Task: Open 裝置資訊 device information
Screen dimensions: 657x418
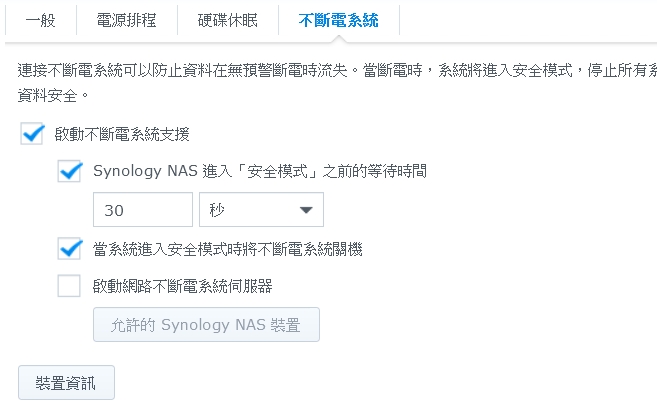Action: pos(67,383)
